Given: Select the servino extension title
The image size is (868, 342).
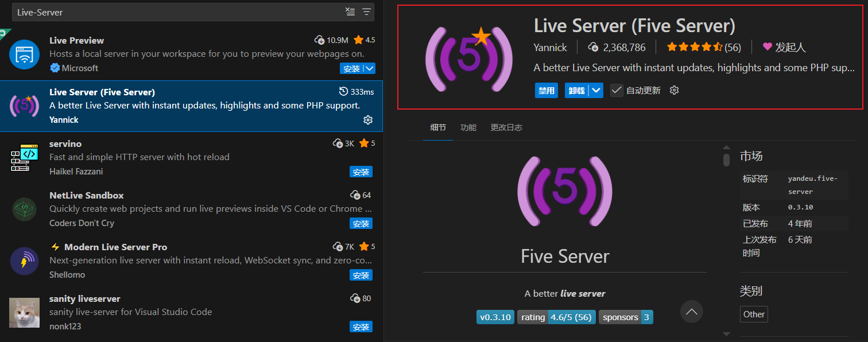Looking at the screenshot, I should (x=65, y=143).
